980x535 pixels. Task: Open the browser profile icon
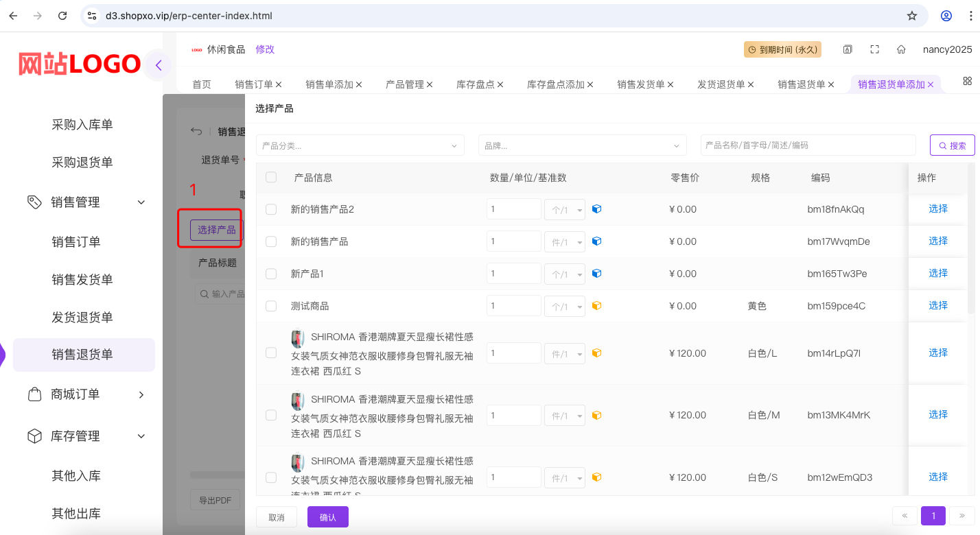tap(946, 15)
